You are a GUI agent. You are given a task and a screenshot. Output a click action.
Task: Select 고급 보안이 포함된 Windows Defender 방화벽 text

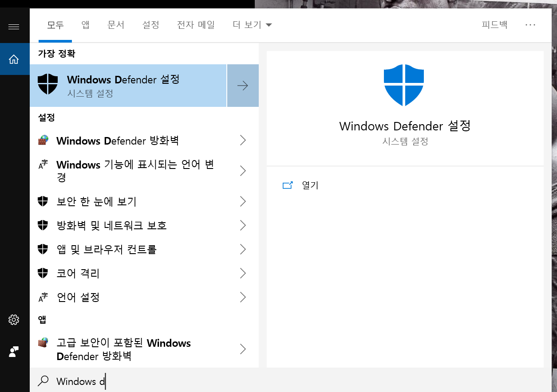pyautogui.click(x=124, y=349)
